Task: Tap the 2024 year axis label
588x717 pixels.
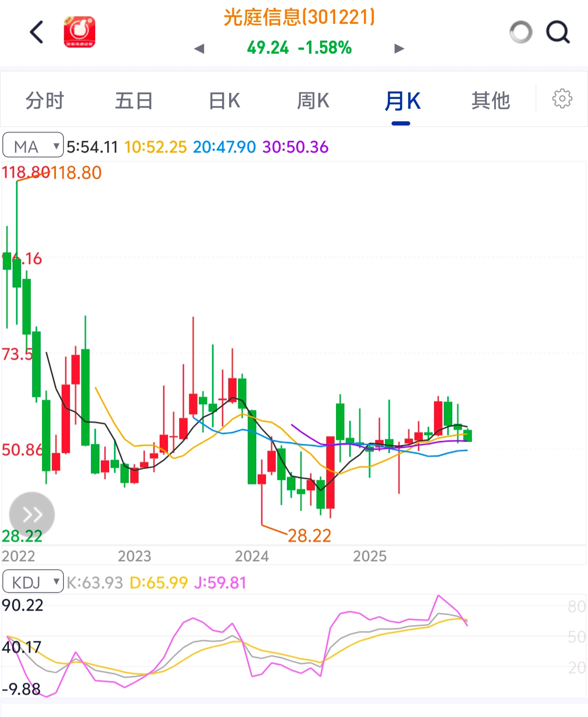Action: coord(252,556)
